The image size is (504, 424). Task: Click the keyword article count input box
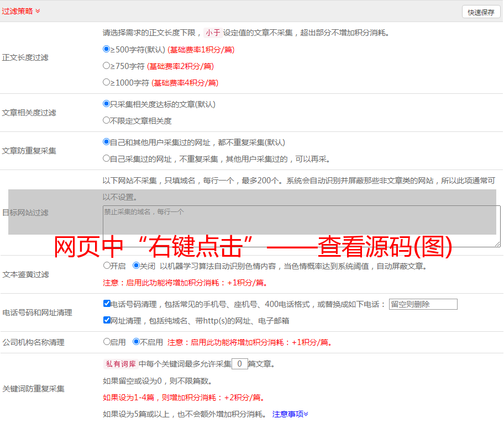pyautogui.click(x=239, y=364)
